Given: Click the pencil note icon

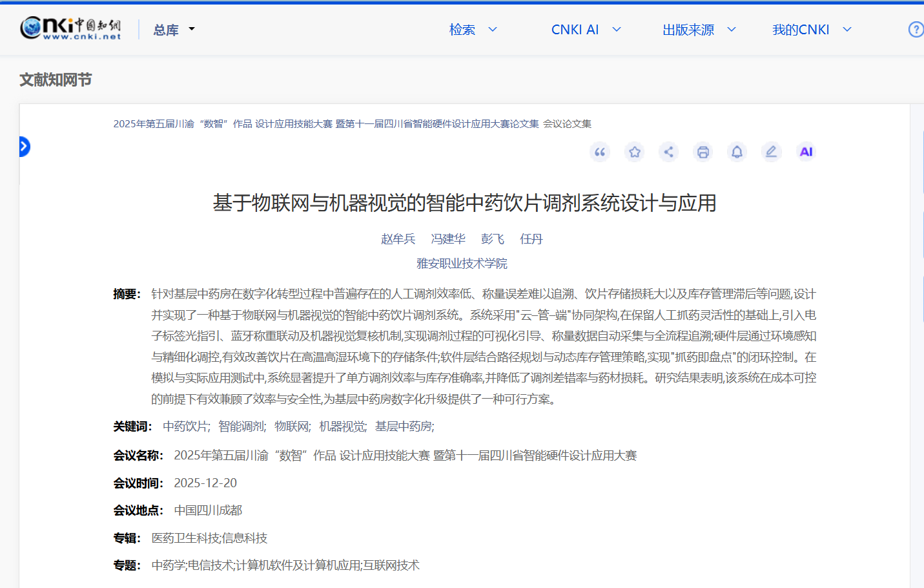Looking at the screenshot, I should (x=771, y=152).
